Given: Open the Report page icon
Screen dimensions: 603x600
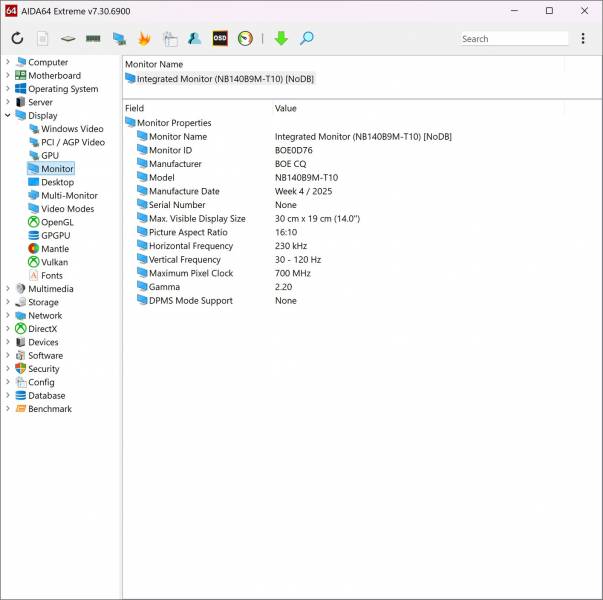Looking at the screenshot, I should click(x=42, y=38).
